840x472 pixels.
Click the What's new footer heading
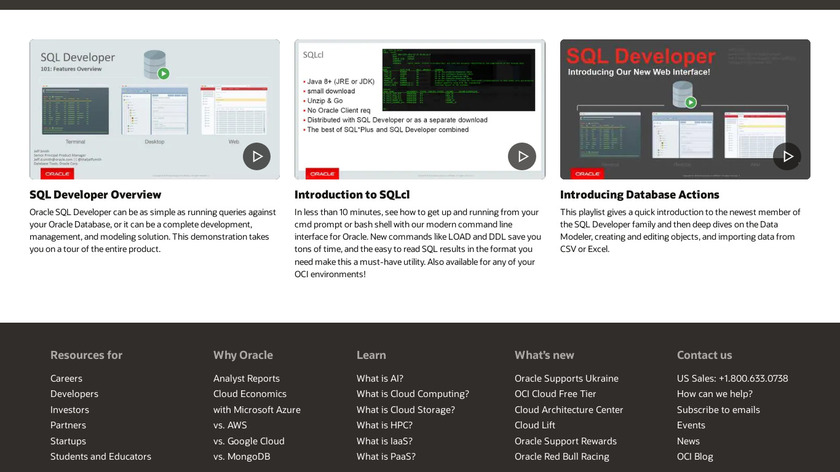544,355
